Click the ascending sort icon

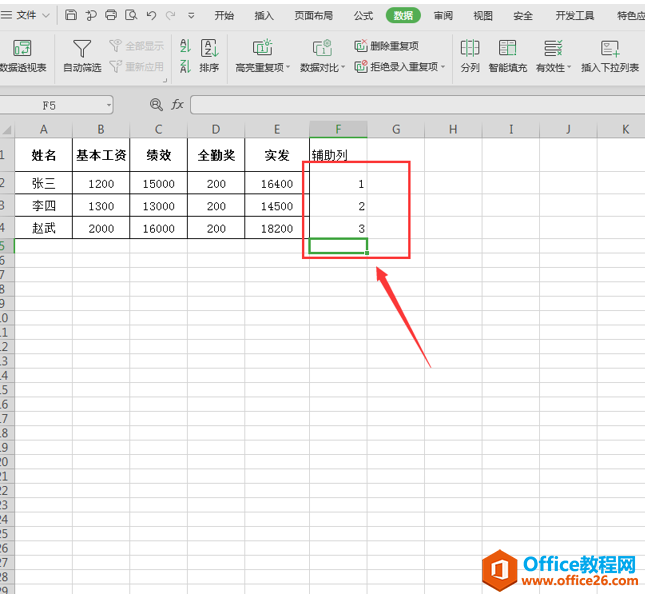[x=186, y=46]
